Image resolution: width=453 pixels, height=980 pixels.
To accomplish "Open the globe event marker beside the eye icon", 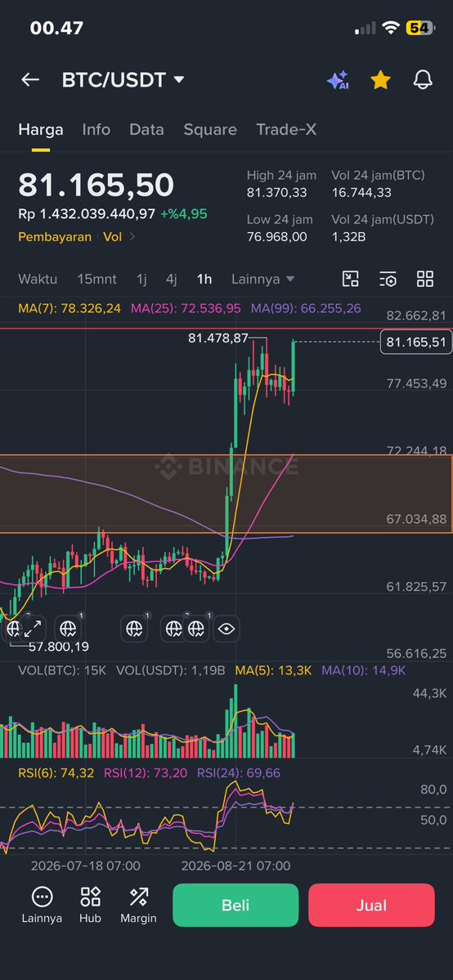I will pyautogui.click(x=196, y=628).
